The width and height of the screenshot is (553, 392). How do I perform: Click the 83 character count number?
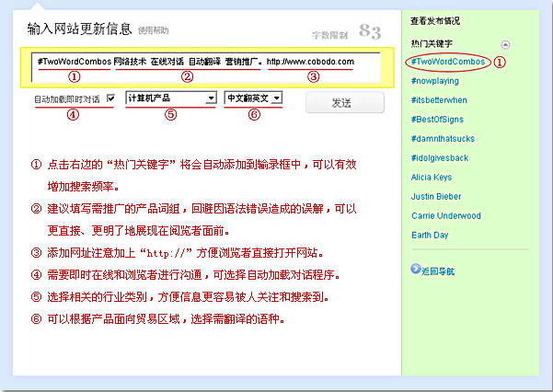click(x=370, y=32)
